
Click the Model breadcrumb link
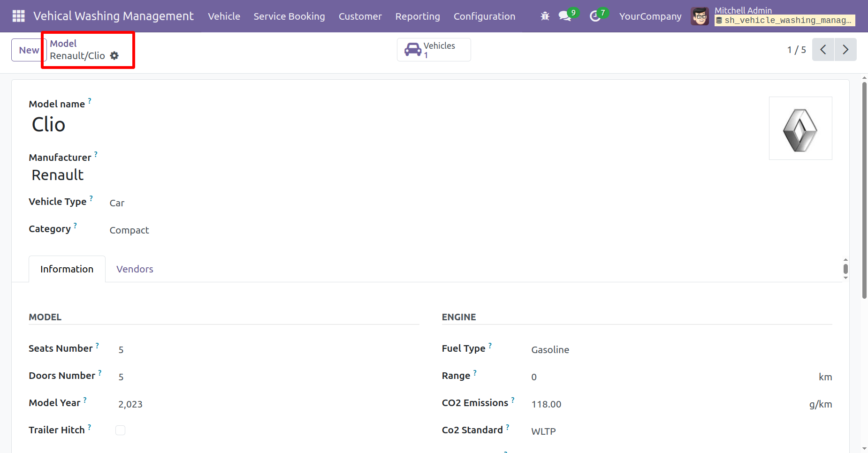coord(63,44)
